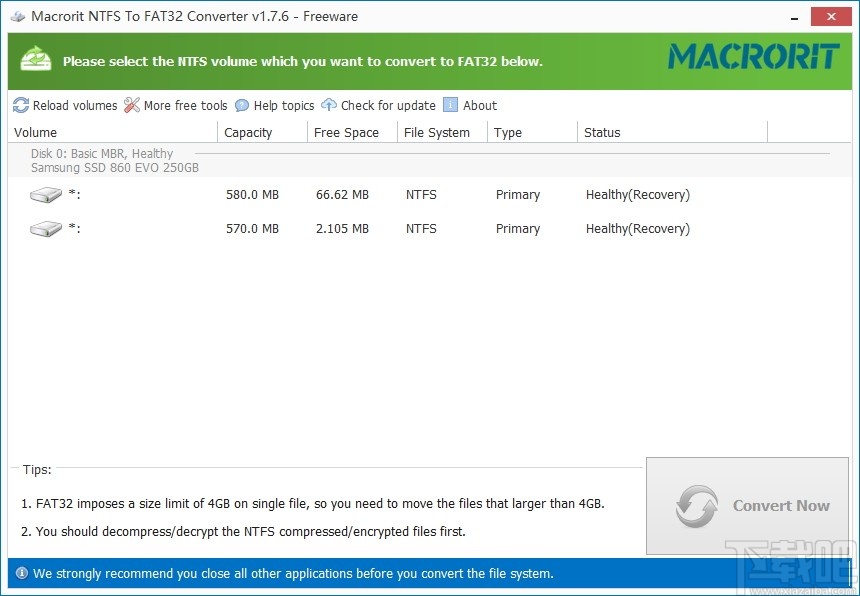This screenshot has width=860, height=596.
Task: Click the drive icon of the 580.0 MB volume
Action: pyautogui.click(x=45, y=195)
